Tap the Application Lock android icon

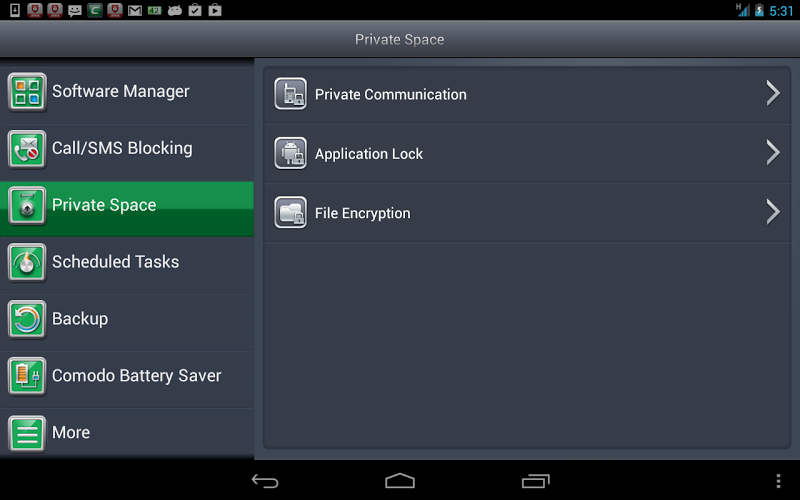click(x=290, y=153)
